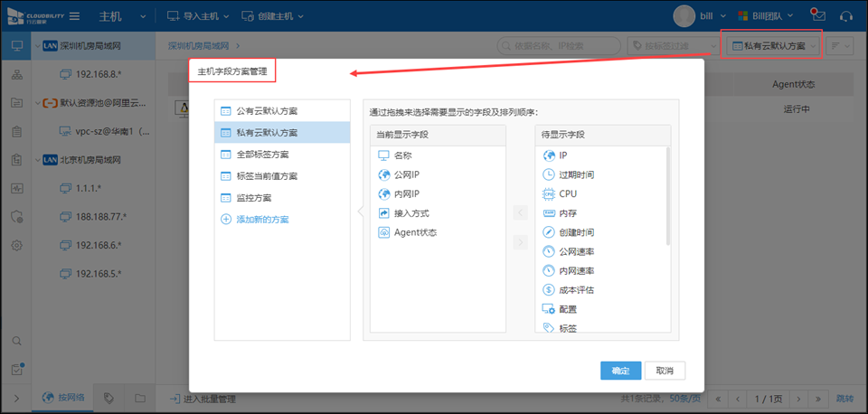Click the settings gear in left sidebar
This screenshot has width=868, height=414.
(16, 245)
